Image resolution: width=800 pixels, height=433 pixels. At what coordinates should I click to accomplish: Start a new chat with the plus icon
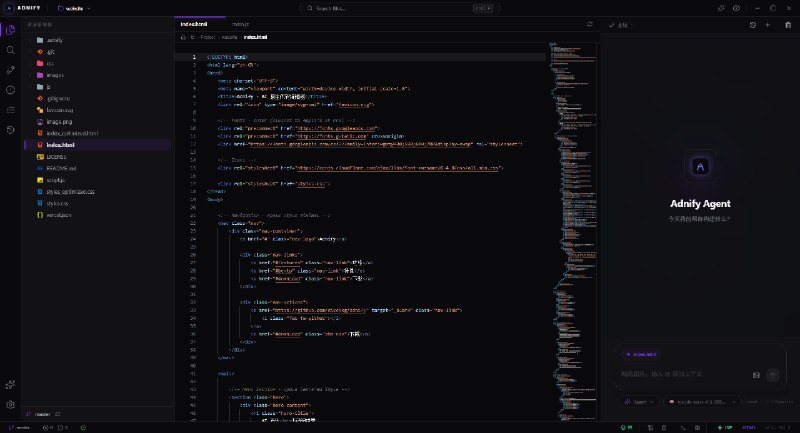(767, 24)
